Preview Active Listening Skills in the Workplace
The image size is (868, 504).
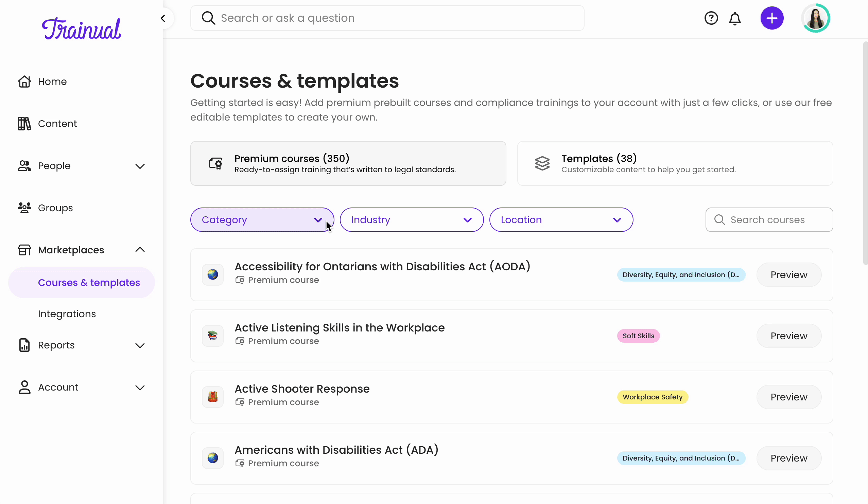789,336
